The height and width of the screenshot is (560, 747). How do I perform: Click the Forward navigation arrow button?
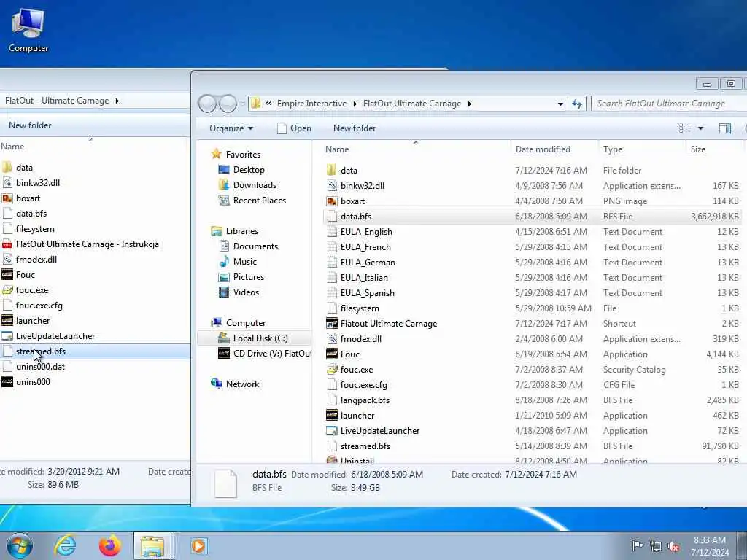[228, 104]
